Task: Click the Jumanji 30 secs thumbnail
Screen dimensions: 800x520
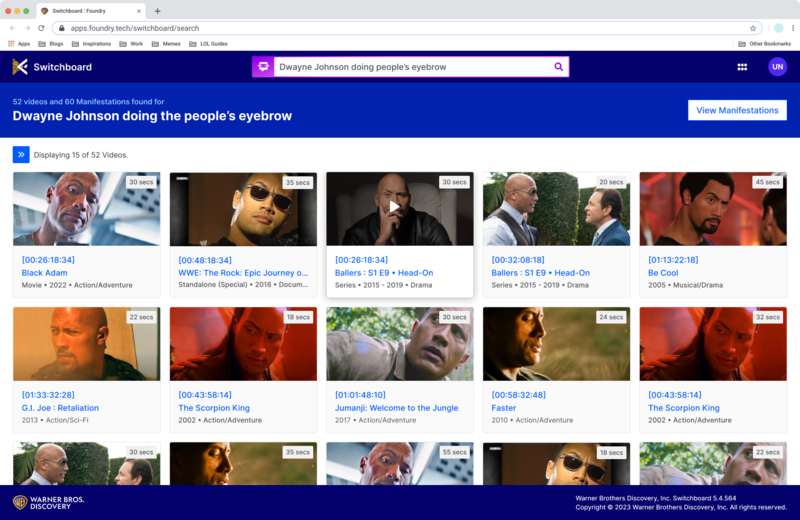Action: tap(399, 344)
